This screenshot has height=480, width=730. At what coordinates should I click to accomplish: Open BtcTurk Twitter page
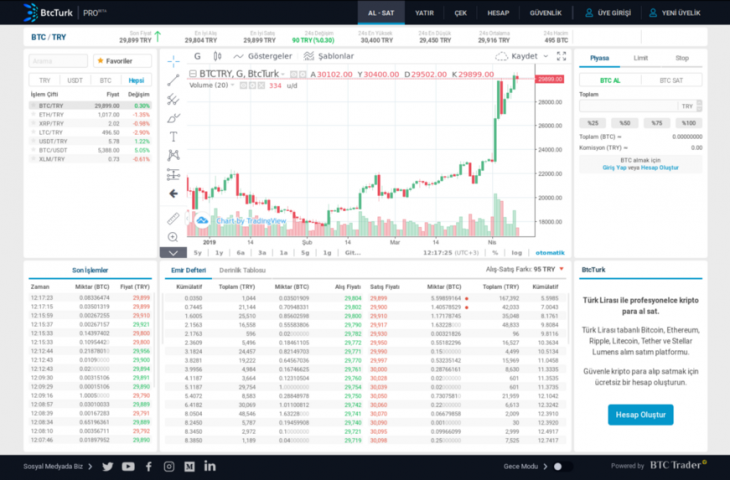(108, 466)
